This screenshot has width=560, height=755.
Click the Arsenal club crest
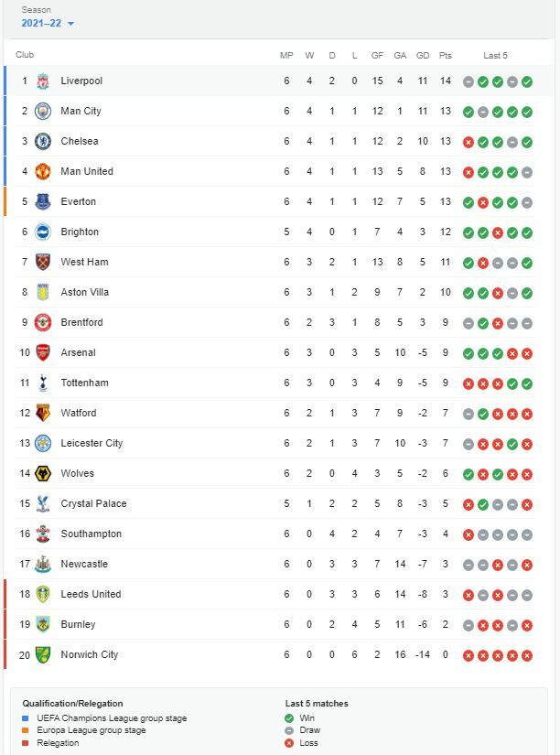tap(43, 353)
